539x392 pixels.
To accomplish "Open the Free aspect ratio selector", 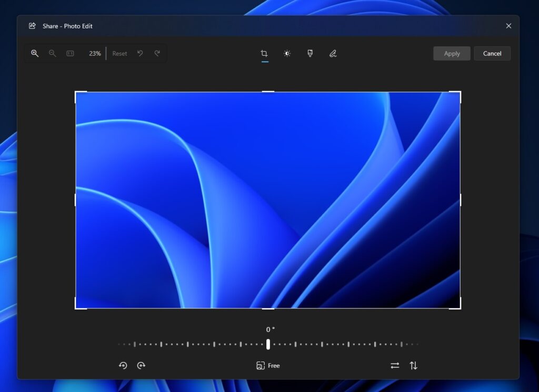I will point(268,365).
